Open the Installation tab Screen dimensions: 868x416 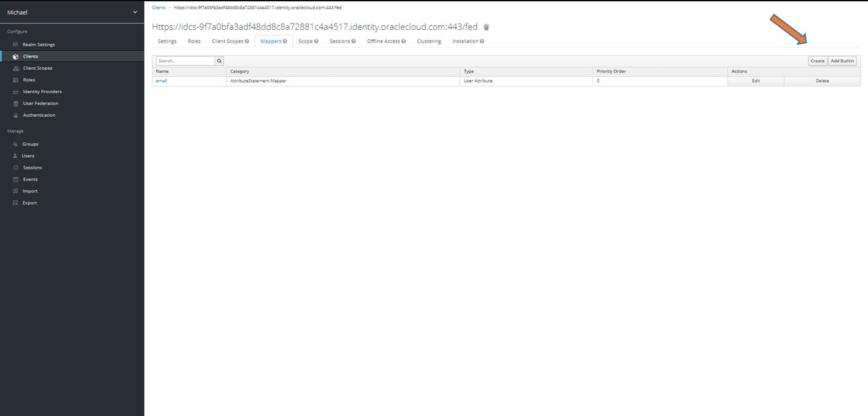(x=465, y=41)
